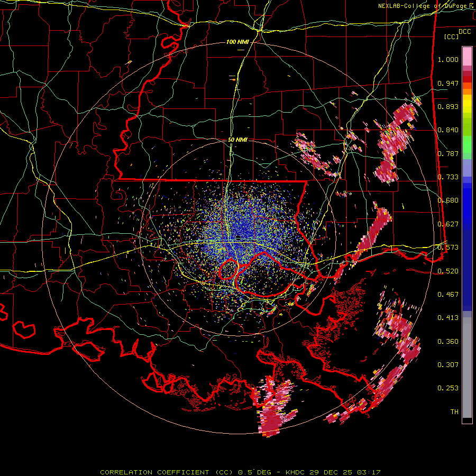Click the 0.733 scale value
Viewport: 476px width, 476px height.
pyautogui.click(x=448, y=177)
